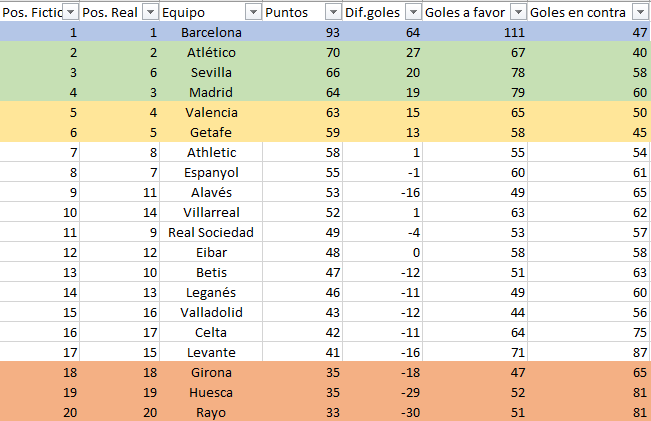Select the Valencia team cell

[211, 113]
